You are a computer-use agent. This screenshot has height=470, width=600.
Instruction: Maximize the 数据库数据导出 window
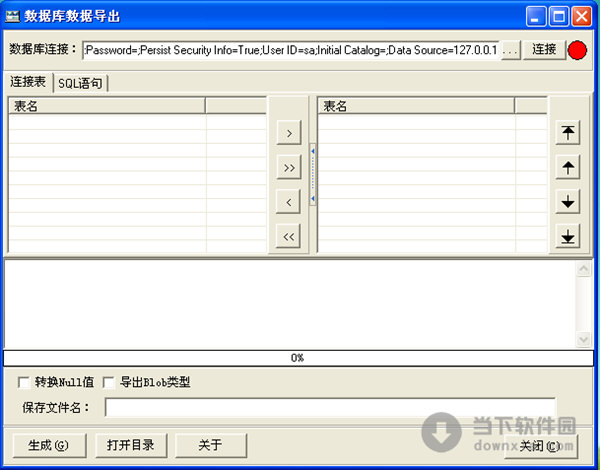point(559,16)
